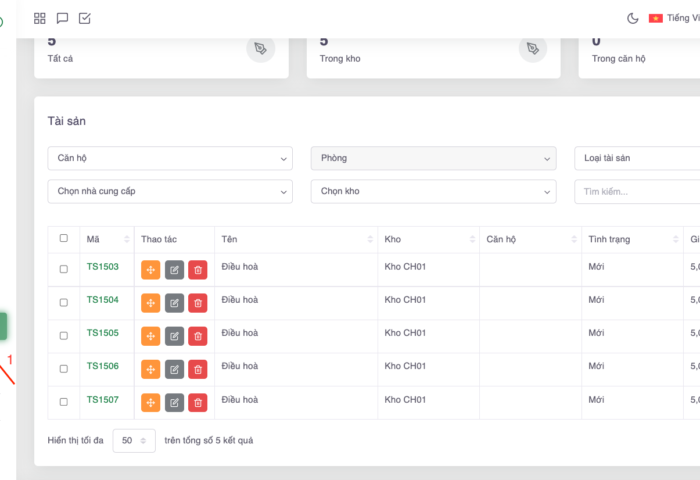
Task: Open the Chọn nhà cung cấp dropdown
Action: (170, 191)
